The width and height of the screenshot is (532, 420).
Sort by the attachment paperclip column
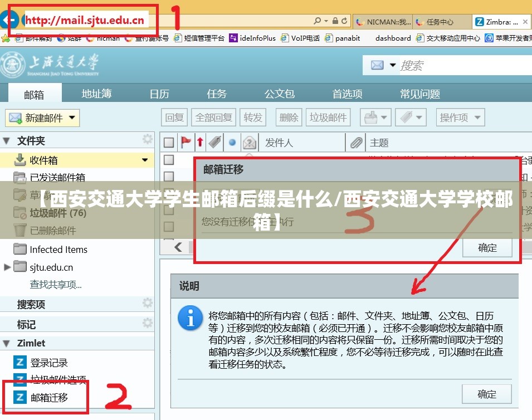pyautogui.click(x=356, y=143)
